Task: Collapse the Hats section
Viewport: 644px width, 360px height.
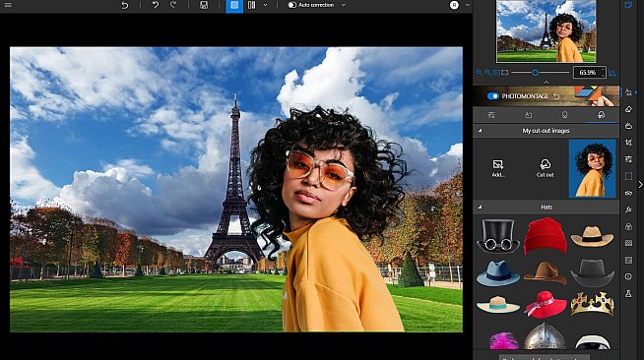Action: pyautogui.click(x=480, y=208)
